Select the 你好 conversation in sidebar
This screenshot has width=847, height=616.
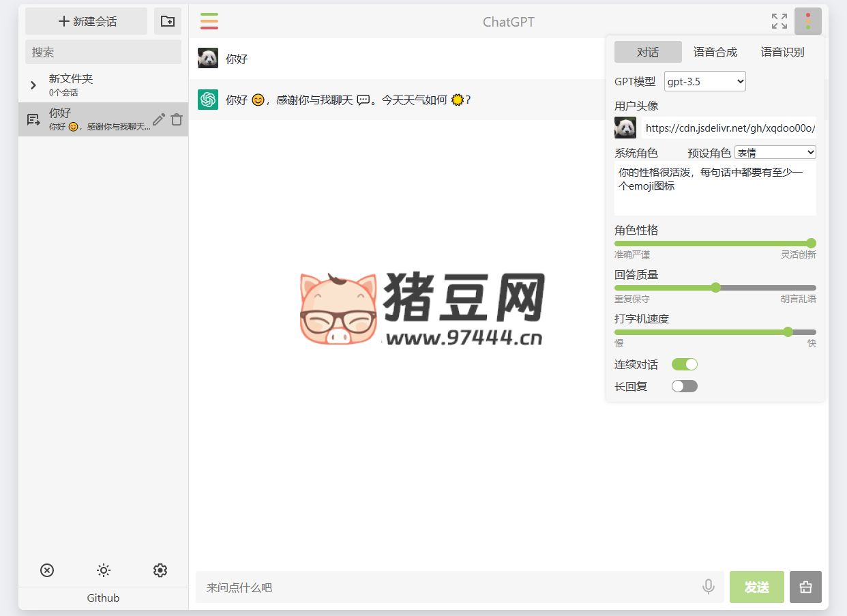point(103,119)
